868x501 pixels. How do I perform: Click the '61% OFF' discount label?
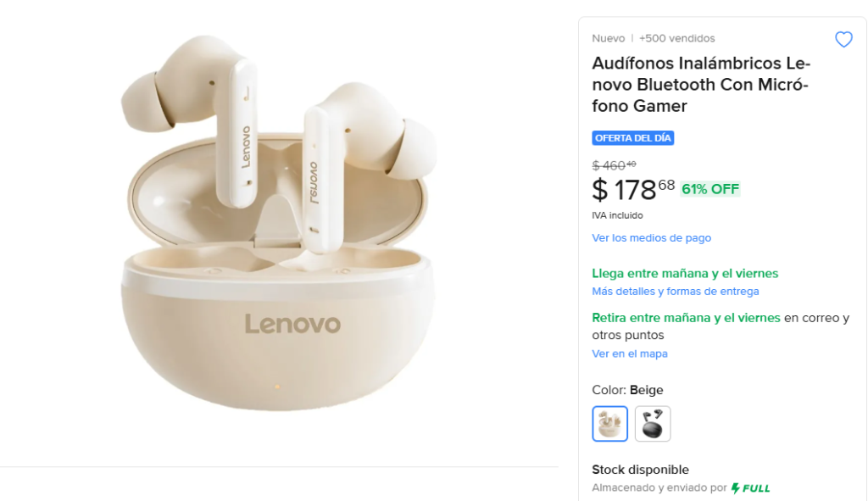(710, 189)
